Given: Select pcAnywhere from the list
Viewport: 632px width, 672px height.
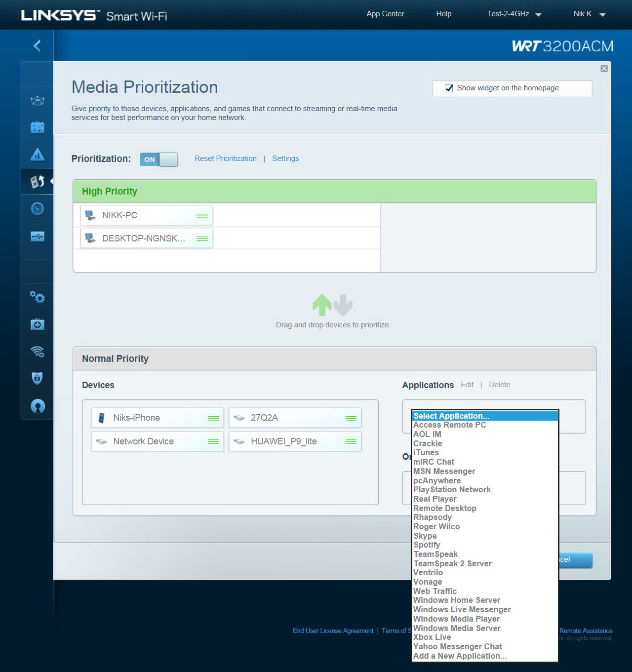Looking at the screenshot, I should [x=485, y=480].
